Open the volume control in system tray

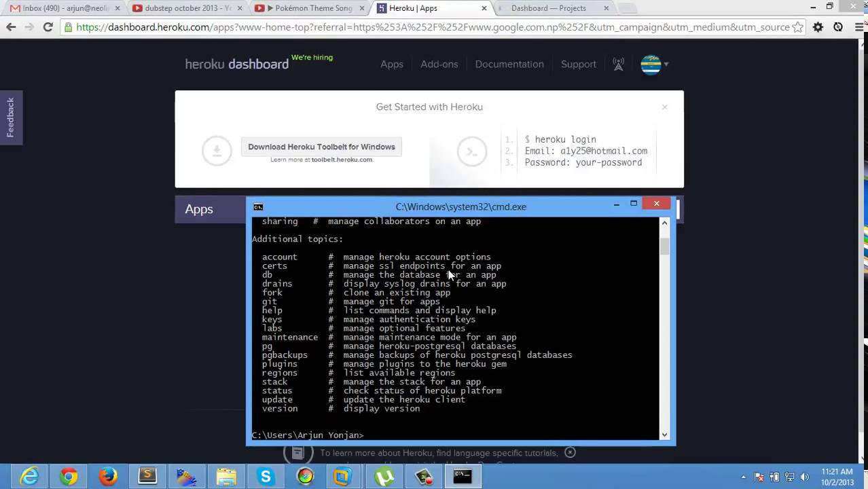pos(804,477)
